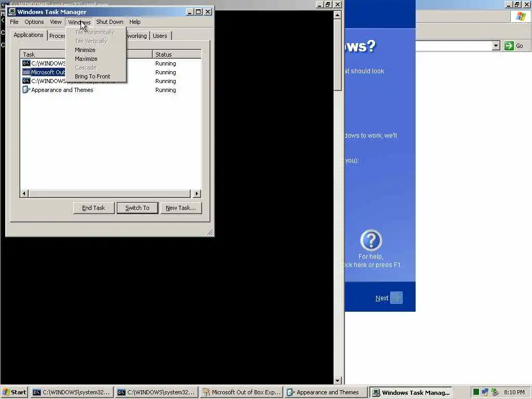Screen dimensions: 532x399
Task: Open the View menu in Task Manager
Action: (56, 22)
